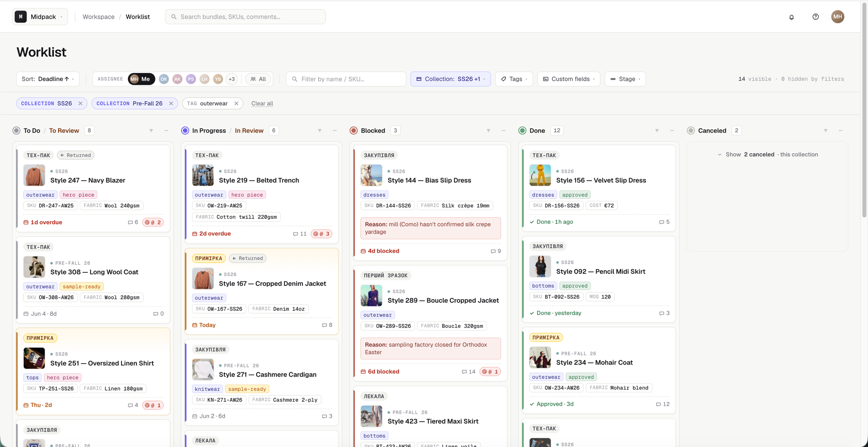
Task: Open the Midpack workspace switcher
Action: (x=40, y=17)
